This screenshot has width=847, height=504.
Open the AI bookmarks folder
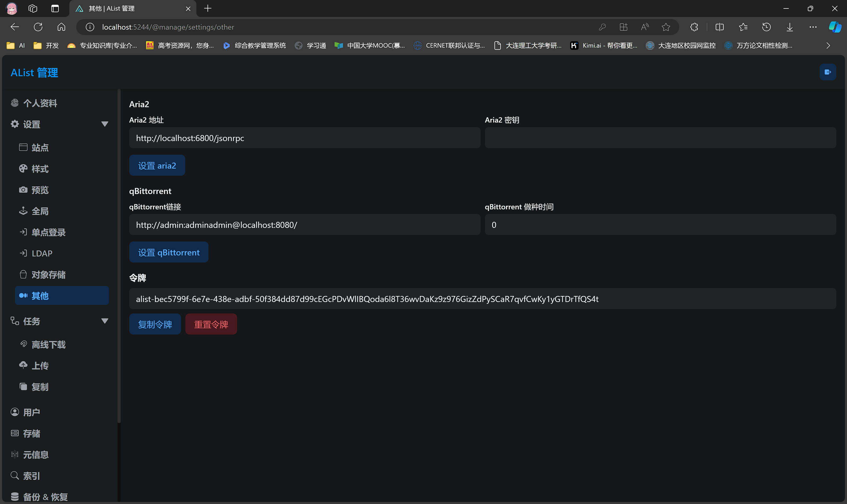click(16, 46)
